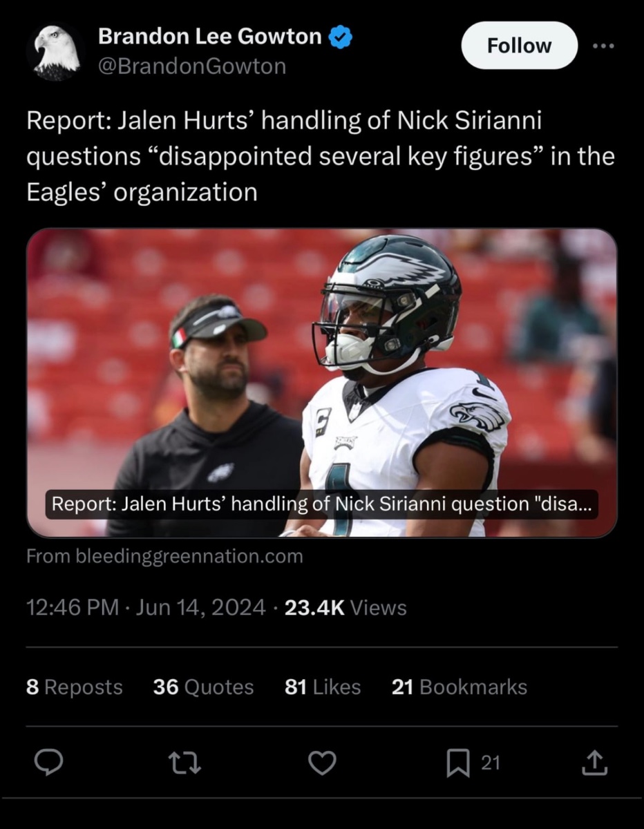Open the eagle profile avatar
This screenshot has height=829, width=644.
[55, 52]
